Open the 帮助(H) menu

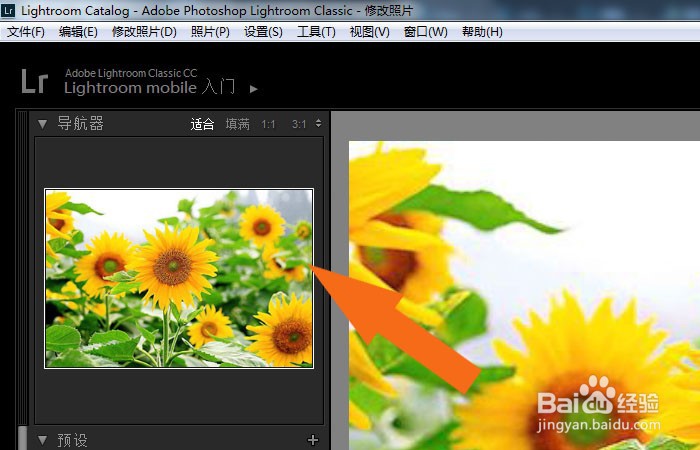coord(482,32)
